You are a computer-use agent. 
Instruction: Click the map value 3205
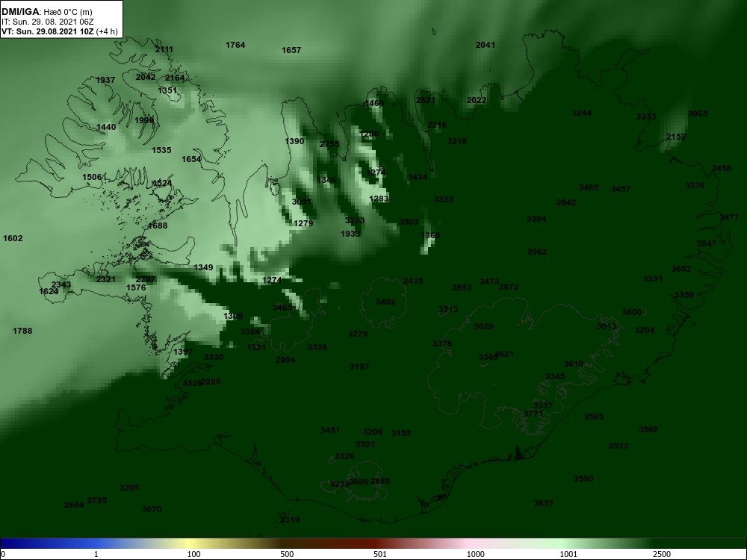pyautogui.click(x=129, y=488)
